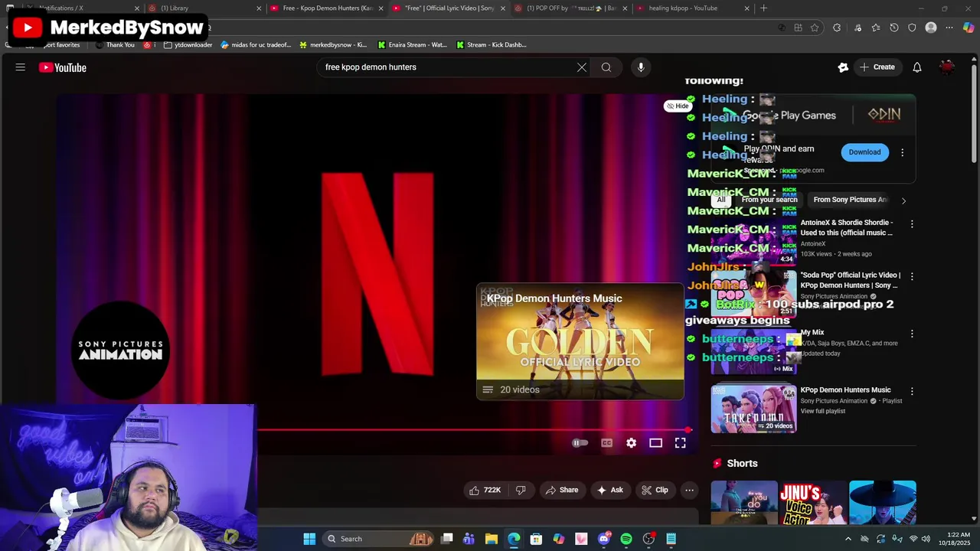The width and height of the screenshot is (980, 551).
Task: Open the ODIN ad options menu
Action: 902,152
